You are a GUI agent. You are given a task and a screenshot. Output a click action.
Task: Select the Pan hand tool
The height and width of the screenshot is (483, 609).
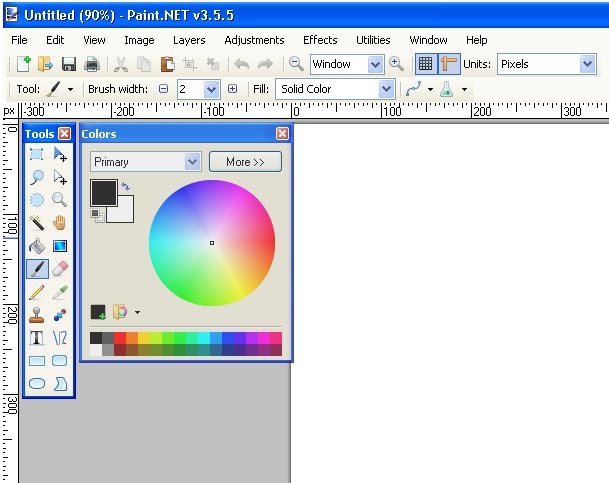(60, 223)
